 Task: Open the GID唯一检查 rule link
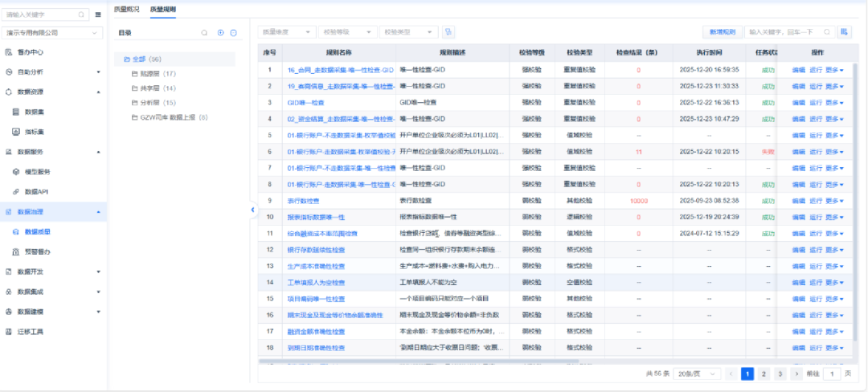(x=305, y=103)
